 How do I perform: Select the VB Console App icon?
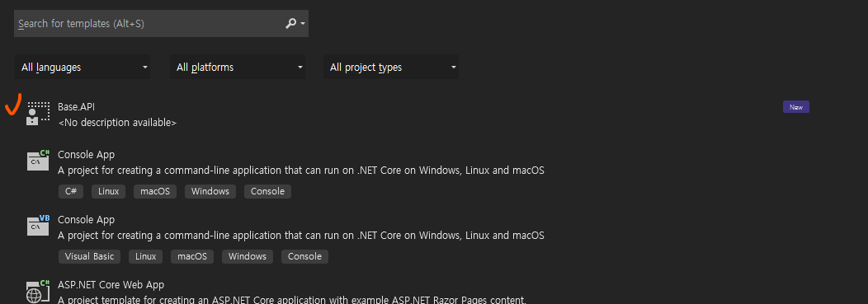(38, 226)
